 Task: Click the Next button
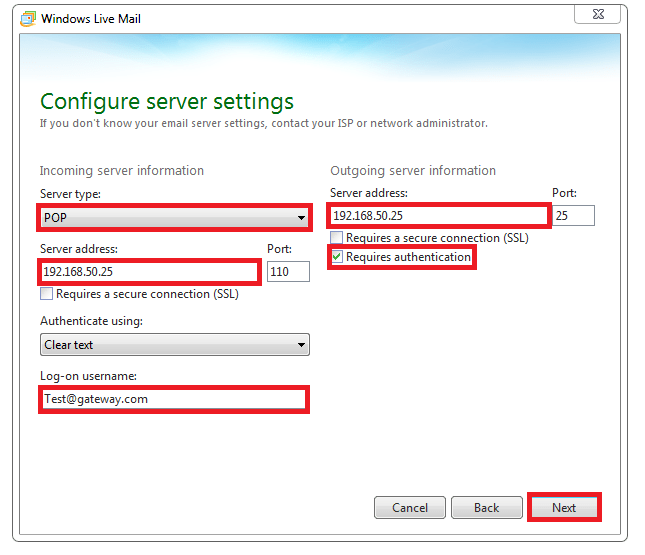tap(564, 507)
